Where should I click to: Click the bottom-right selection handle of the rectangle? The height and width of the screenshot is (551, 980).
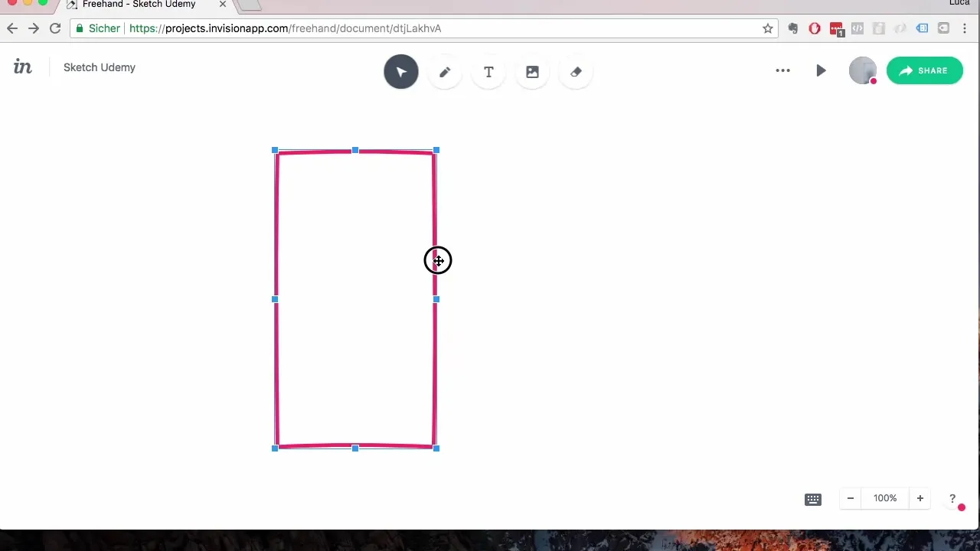coord(436,448)
